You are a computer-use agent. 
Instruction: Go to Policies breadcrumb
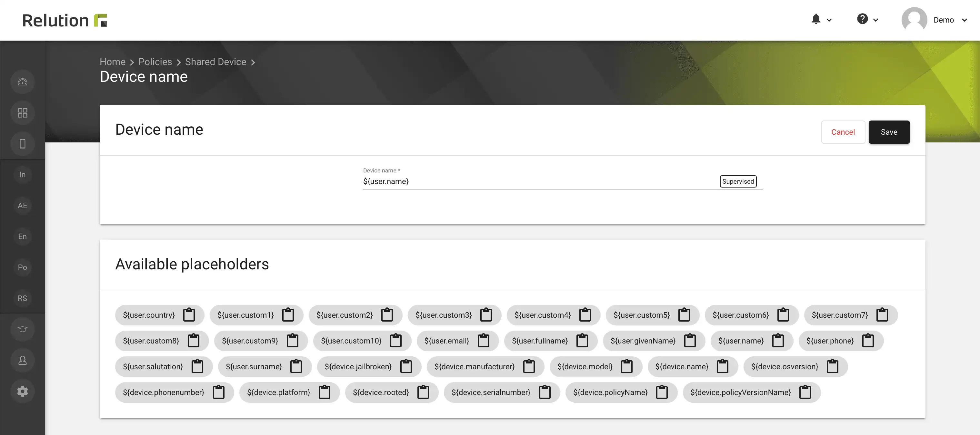155,62
